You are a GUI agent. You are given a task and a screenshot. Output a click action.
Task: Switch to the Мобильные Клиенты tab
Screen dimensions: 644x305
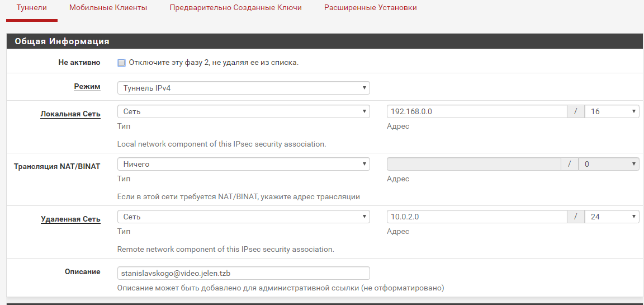[108, 8]
